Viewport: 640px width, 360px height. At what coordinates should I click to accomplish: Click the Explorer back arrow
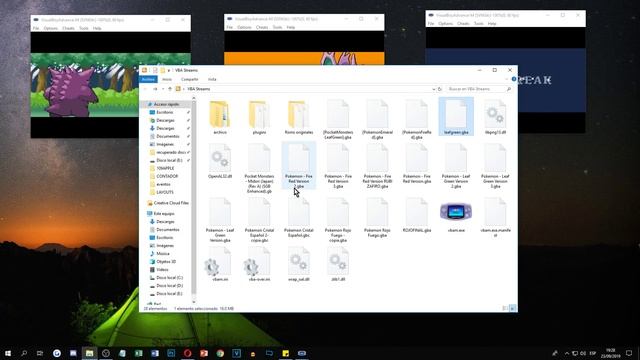[x=145, y=89]
